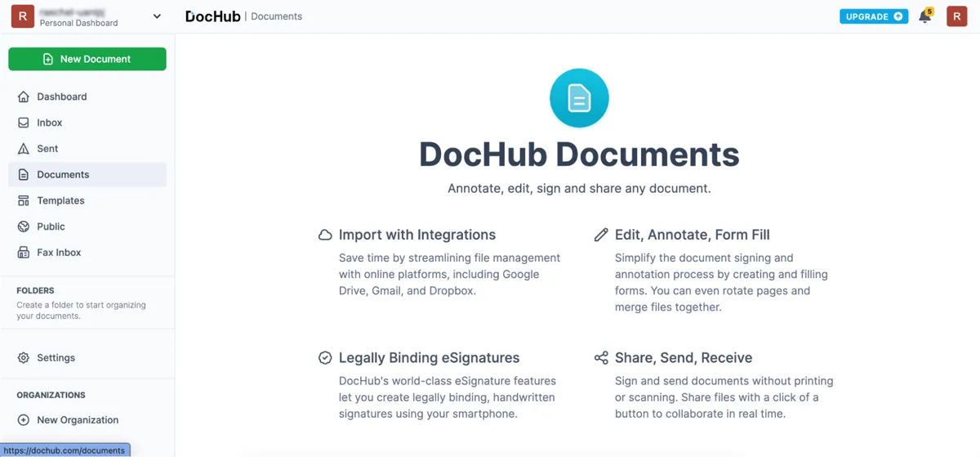Click the UPGRADE button
This screenshot has width=980, height=457.
tap(874, 16)
